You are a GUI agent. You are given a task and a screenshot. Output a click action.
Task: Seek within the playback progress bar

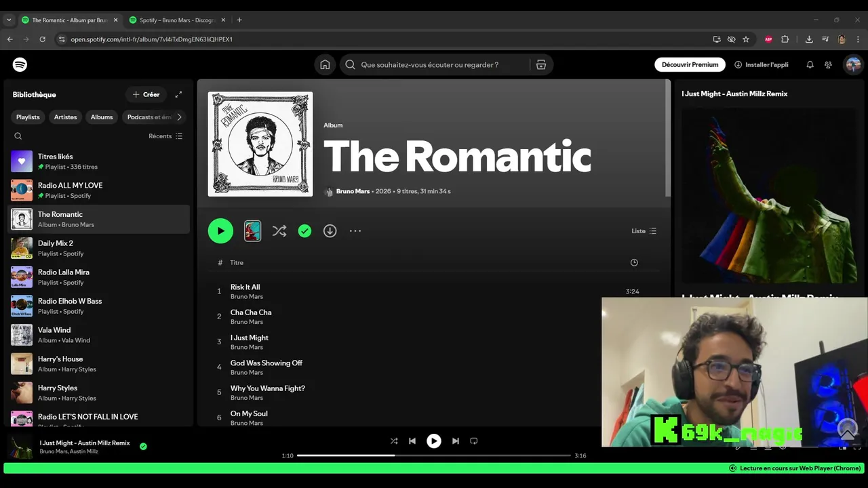point(434,455)
